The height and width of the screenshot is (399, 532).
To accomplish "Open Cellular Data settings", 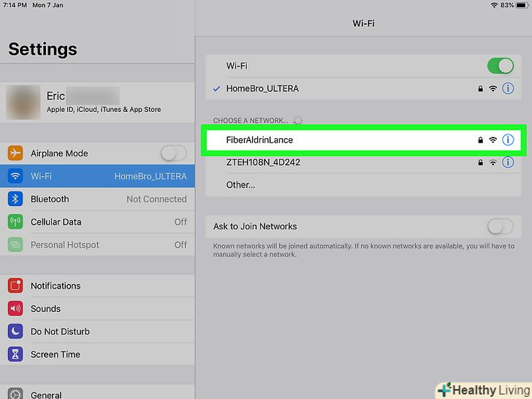I will 97,221.
